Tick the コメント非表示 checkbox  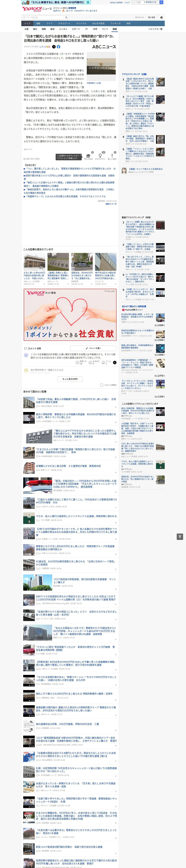[x=102, y=385]
